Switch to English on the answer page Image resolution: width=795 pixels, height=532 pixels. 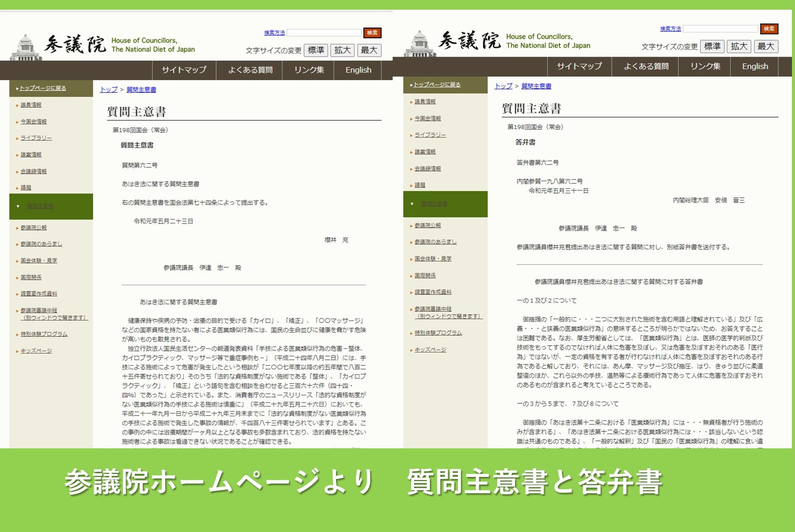tap(755, 66)
